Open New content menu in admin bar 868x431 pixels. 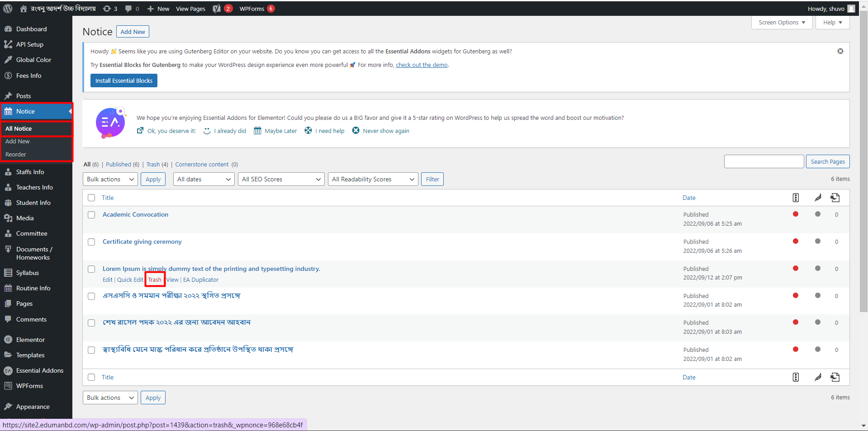coord(158,9)
